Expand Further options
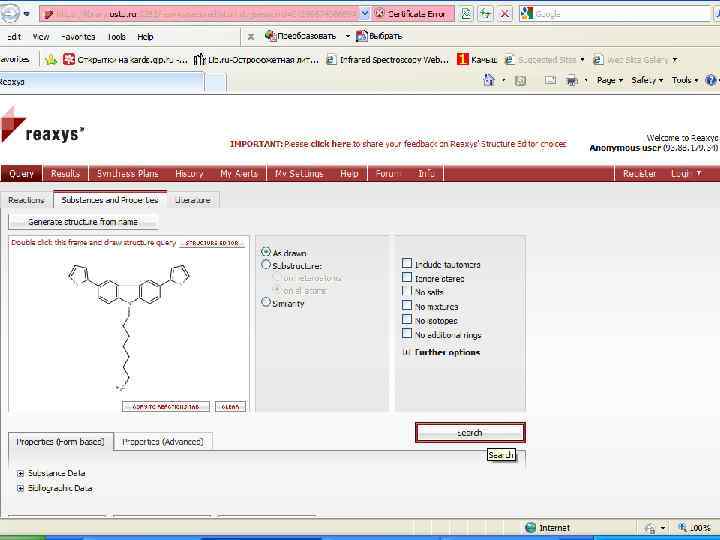 (x=406, y=352)
